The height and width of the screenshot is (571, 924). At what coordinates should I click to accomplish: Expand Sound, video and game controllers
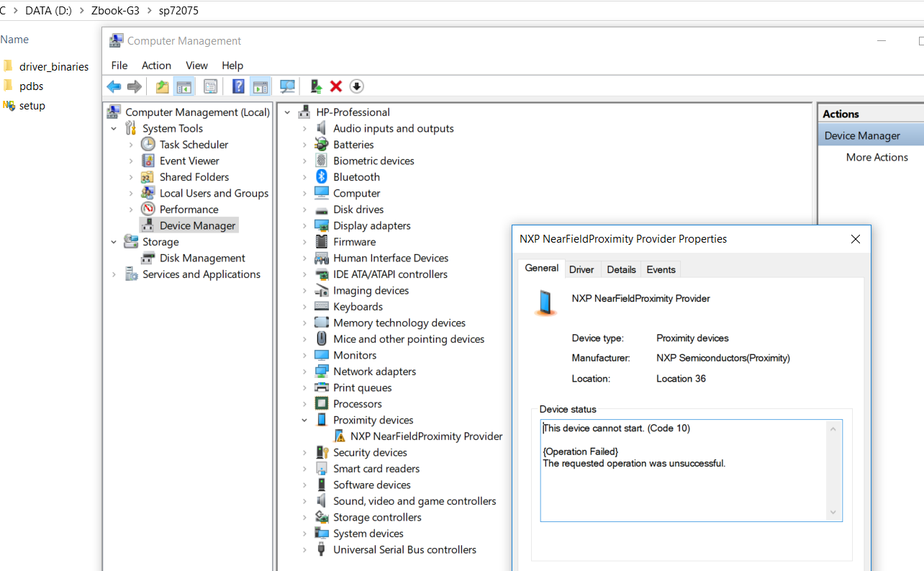[304, 501]
